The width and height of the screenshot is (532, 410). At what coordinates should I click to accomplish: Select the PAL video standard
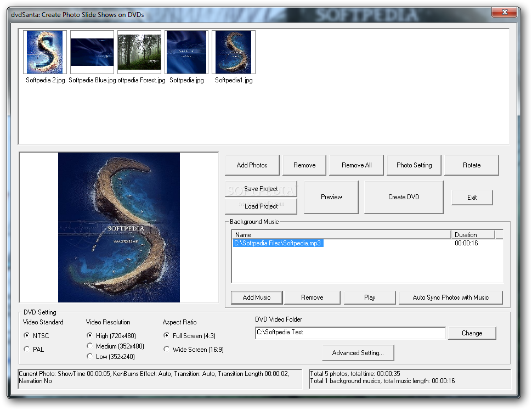[33, 349]
